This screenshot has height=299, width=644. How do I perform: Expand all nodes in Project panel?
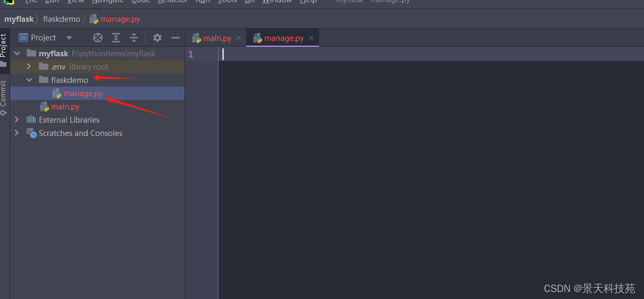[x=116, y=38]
